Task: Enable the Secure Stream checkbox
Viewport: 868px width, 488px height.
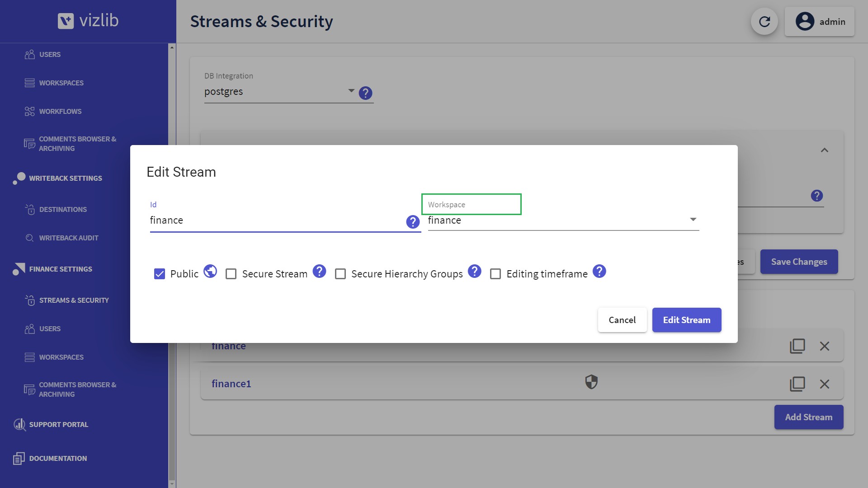Action: [x=231, y=274]
